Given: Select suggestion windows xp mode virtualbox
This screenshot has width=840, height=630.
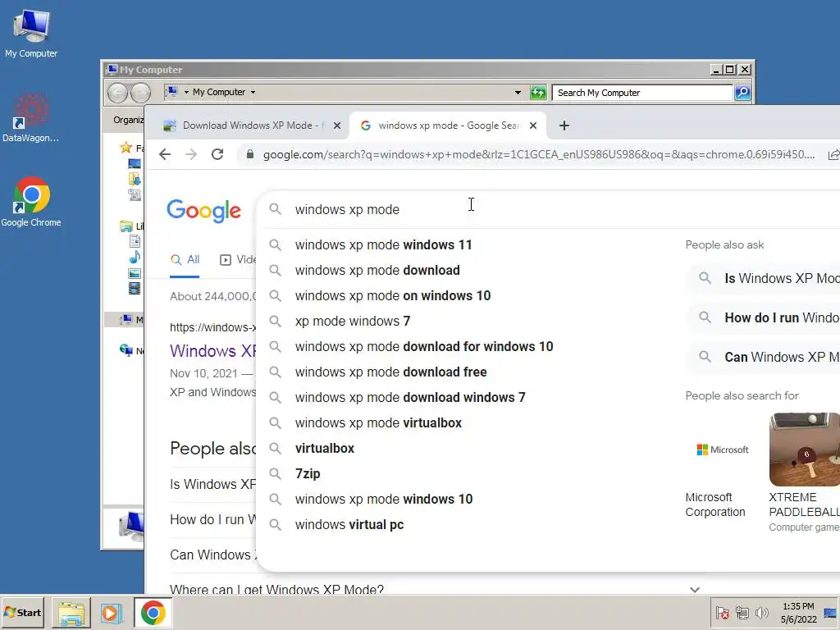Looking at the screenshot, I should coord(378,422).
